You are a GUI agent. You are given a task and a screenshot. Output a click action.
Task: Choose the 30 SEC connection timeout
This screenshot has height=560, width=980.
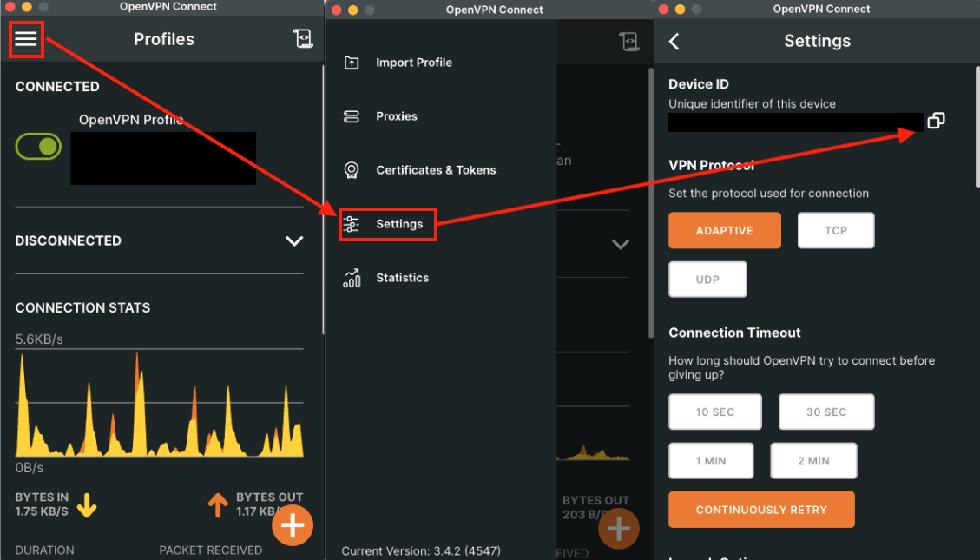point(825,412)
